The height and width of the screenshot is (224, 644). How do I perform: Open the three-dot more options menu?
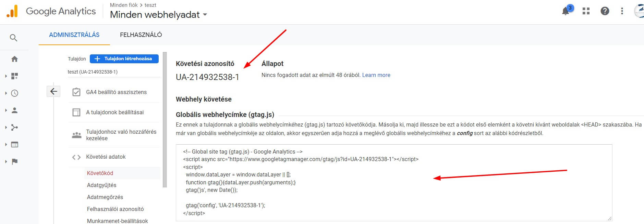(x=622, y=11)
